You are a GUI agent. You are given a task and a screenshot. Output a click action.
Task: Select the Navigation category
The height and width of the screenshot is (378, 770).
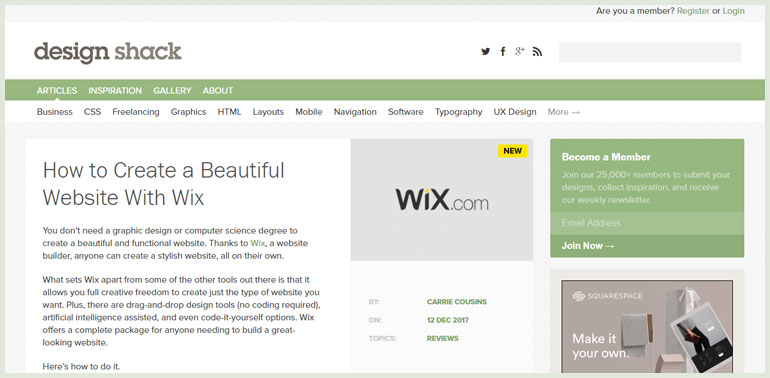(x=355, y=112)
